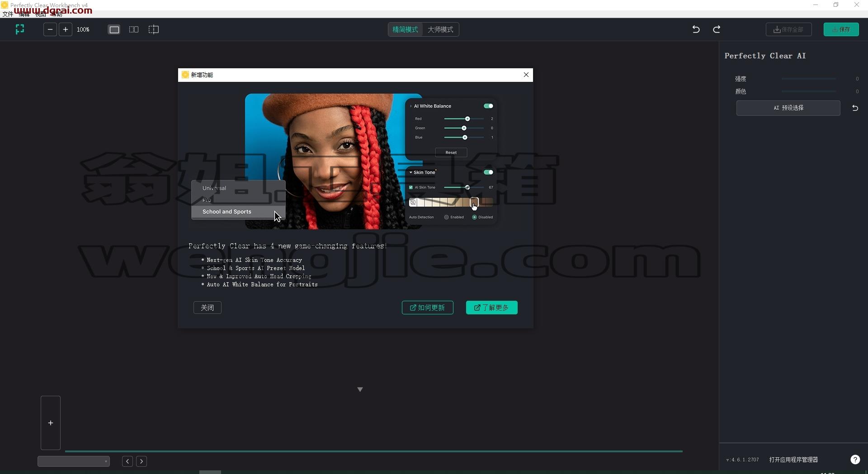Add image using the plus thumbnail

(x=51, y=423)
